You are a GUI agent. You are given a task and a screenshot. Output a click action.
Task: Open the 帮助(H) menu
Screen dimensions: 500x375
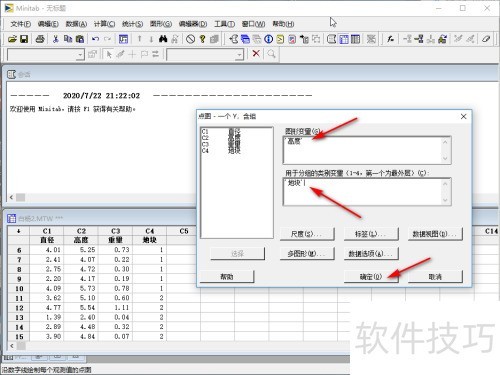point(283,24)
